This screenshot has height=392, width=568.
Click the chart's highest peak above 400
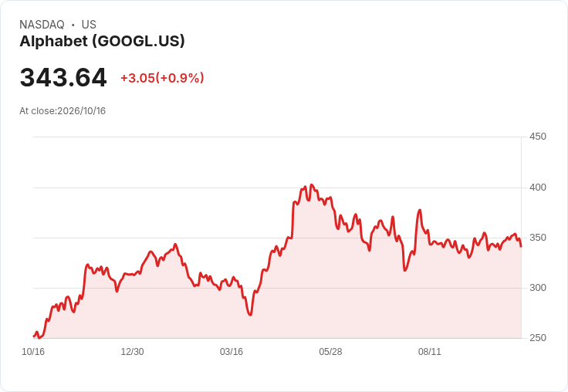(312, 184)
